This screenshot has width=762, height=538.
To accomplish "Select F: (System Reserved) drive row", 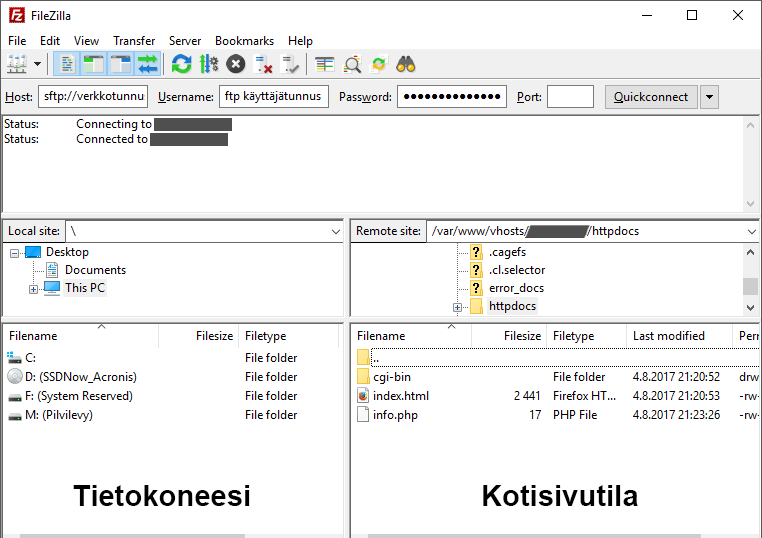I will 171,396.
